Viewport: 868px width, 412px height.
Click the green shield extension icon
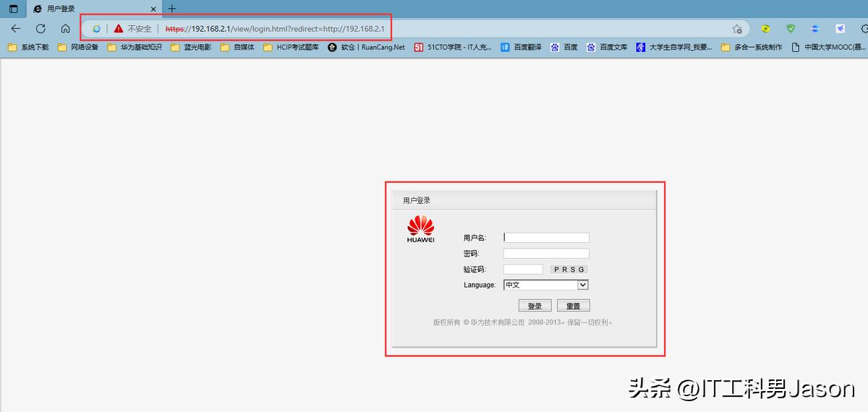click(x=791, y=29)
